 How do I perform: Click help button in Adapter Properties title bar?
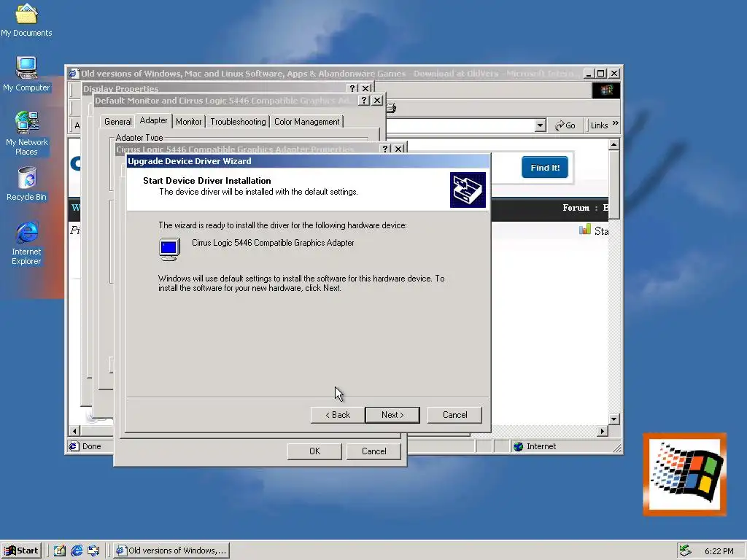click(385, 149)
